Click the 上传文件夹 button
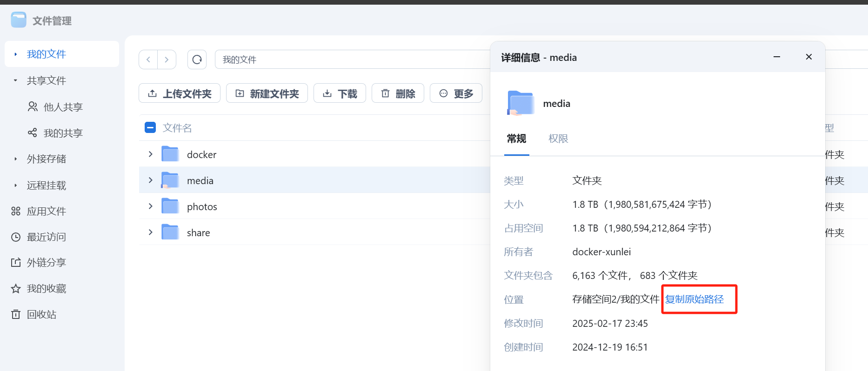This screenshot has width=868, height=371. point(180,93)
